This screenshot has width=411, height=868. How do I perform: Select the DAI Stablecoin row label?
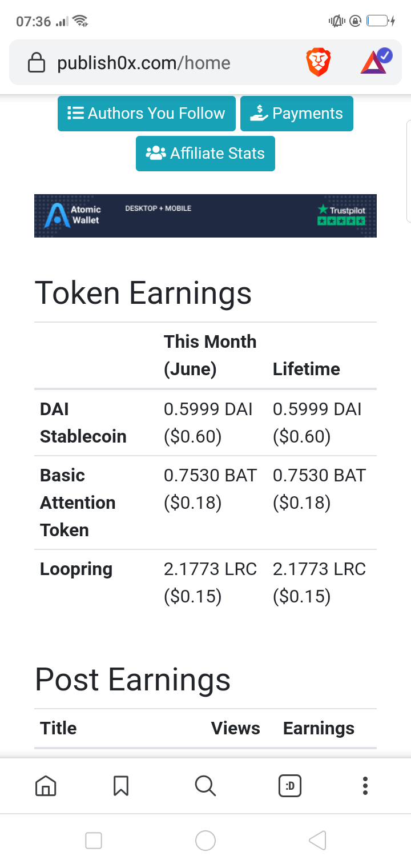tap(83, 423)
